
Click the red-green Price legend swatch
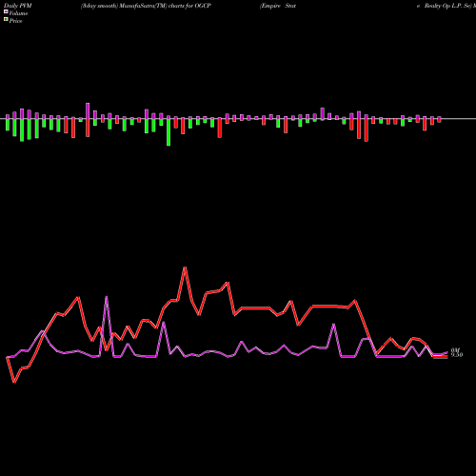coord(6,20)
